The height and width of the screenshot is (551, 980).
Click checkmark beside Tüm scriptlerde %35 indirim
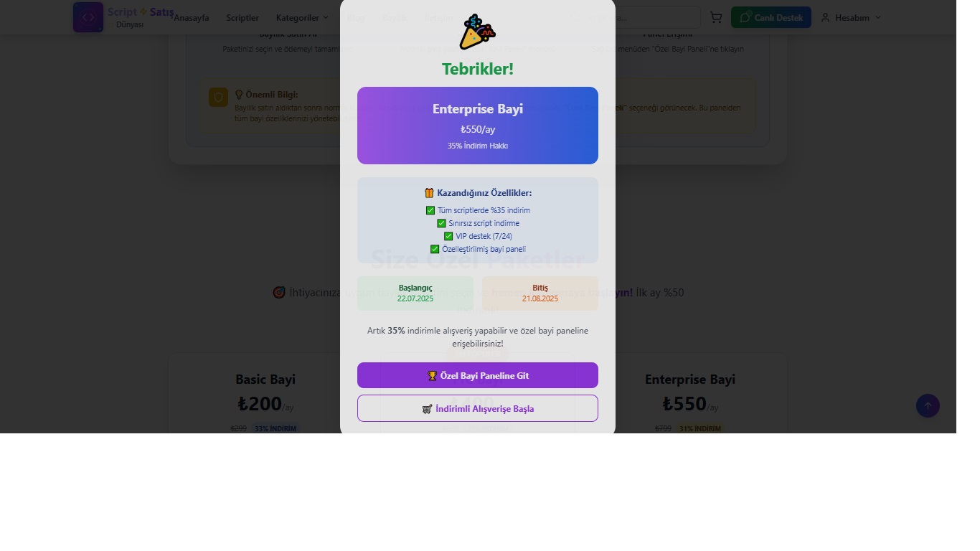click(x=430, y=210)
